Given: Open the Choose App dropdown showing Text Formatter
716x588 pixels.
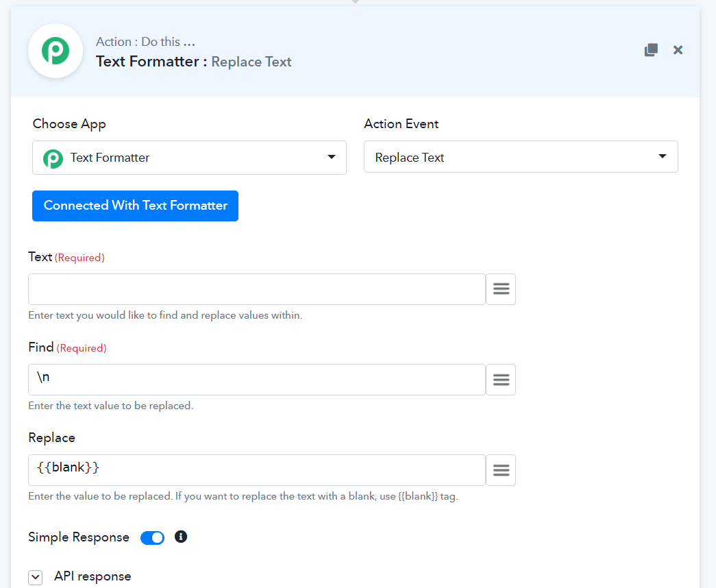Looking at the screenshot, I should (189, 158).
